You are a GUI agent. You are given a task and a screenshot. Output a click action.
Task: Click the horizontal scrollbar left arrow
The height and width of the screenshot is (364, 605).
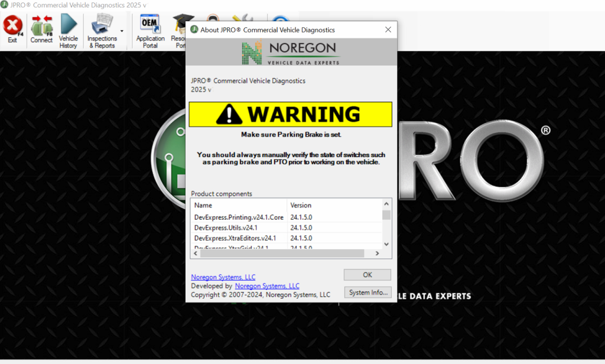tap(195, 253)
